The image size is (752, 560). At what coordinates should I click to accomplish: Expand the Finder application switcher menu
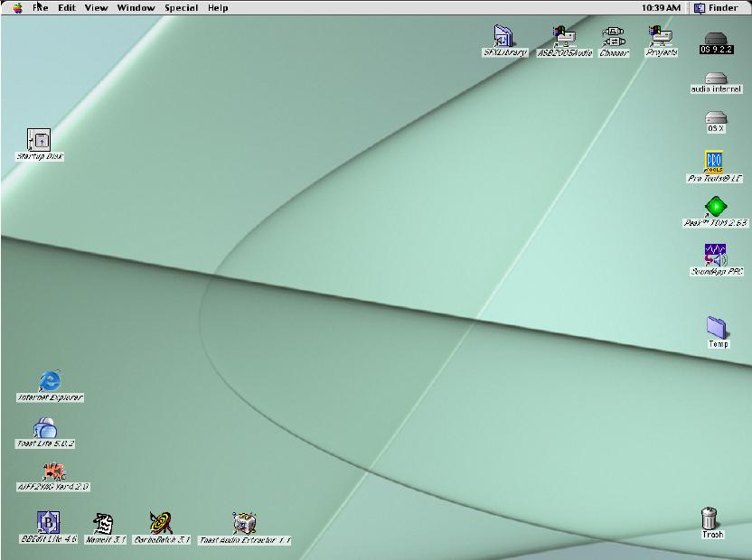(x=716, y=7)
